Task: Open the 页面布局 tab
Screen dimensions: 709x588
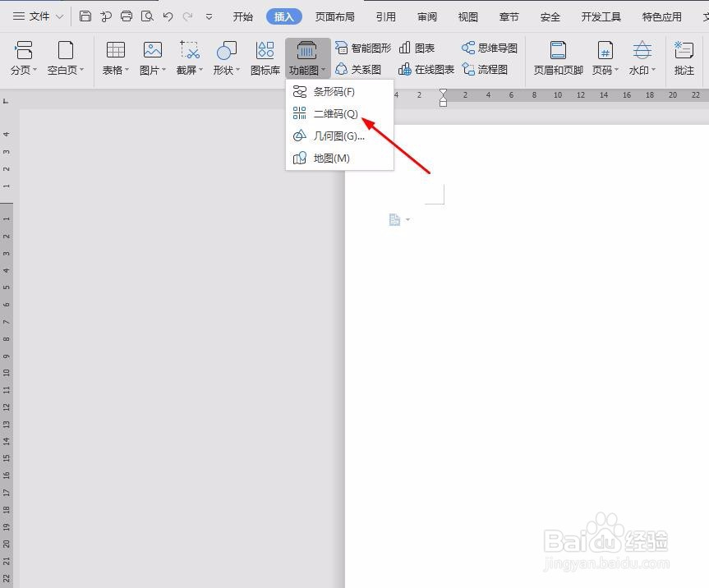Action: click(334, 16)
